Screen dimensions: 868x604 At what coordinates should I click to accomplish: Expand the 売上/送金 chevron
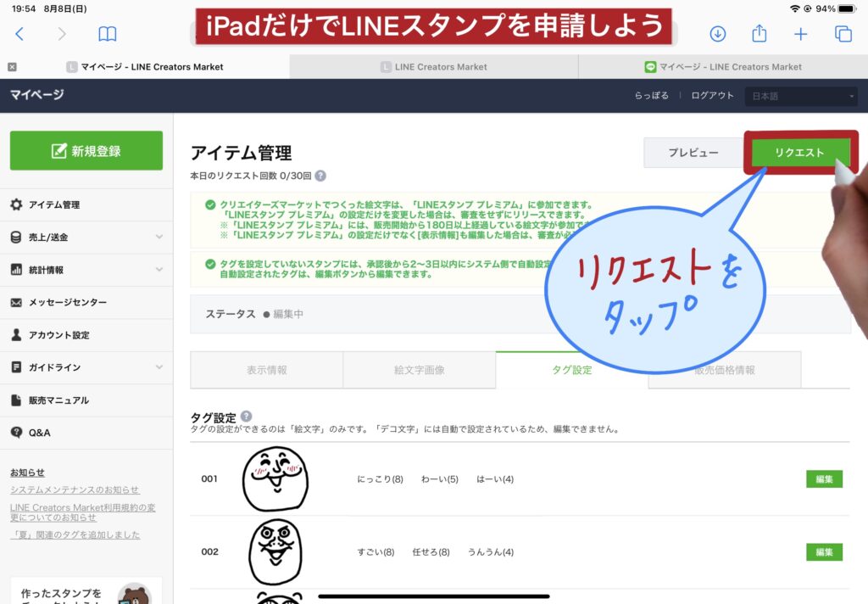(159, 238)
